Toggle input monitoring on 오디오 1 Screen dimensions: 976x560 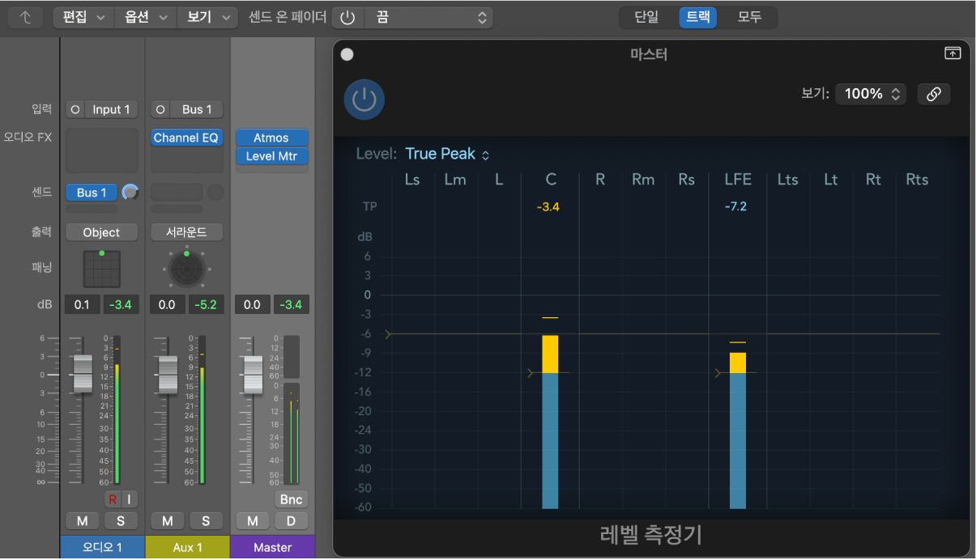pos(130,500)
